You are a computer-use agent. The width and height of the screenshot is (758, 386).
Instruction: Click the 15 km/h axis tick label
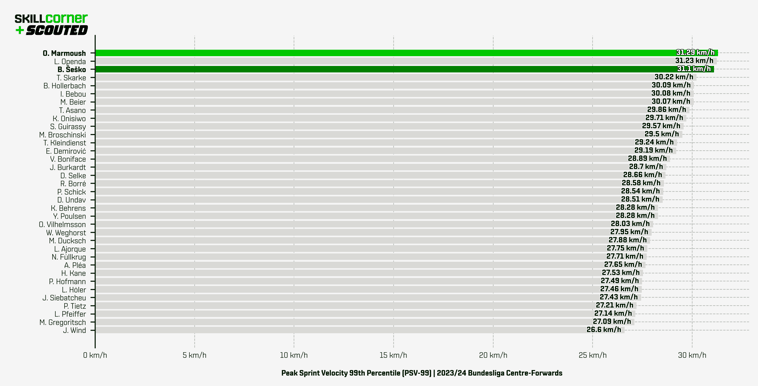pyautogui.click(x=394, y=356)
